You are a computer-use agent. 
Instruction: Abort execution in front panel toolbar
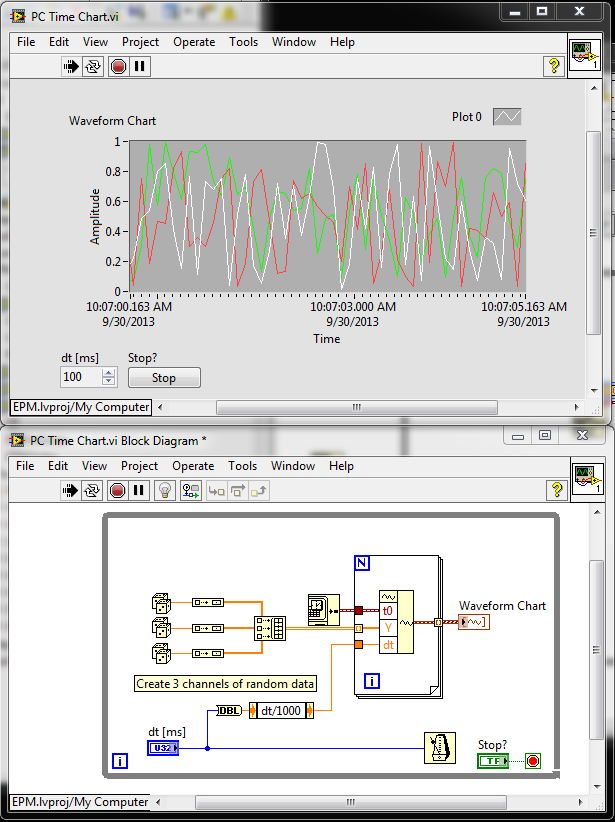tap(118, 67)
